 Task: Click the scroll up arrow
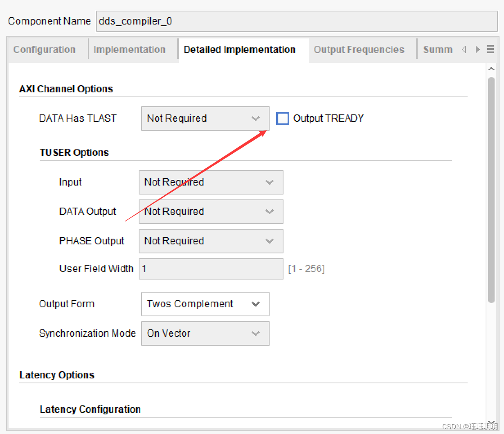pos(491,69)
